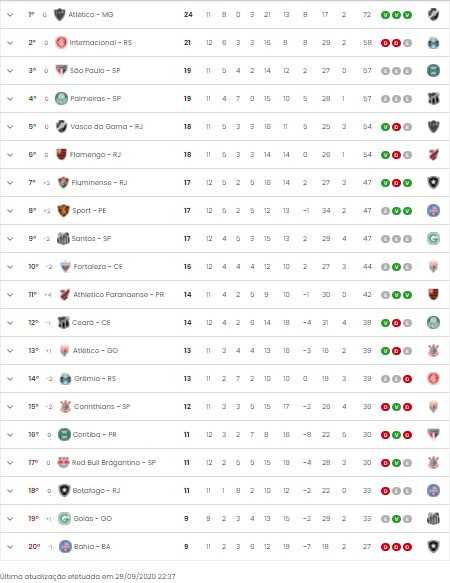Click the Flamengo-RJ club crest
450x583 pixels.
(61, 154)
